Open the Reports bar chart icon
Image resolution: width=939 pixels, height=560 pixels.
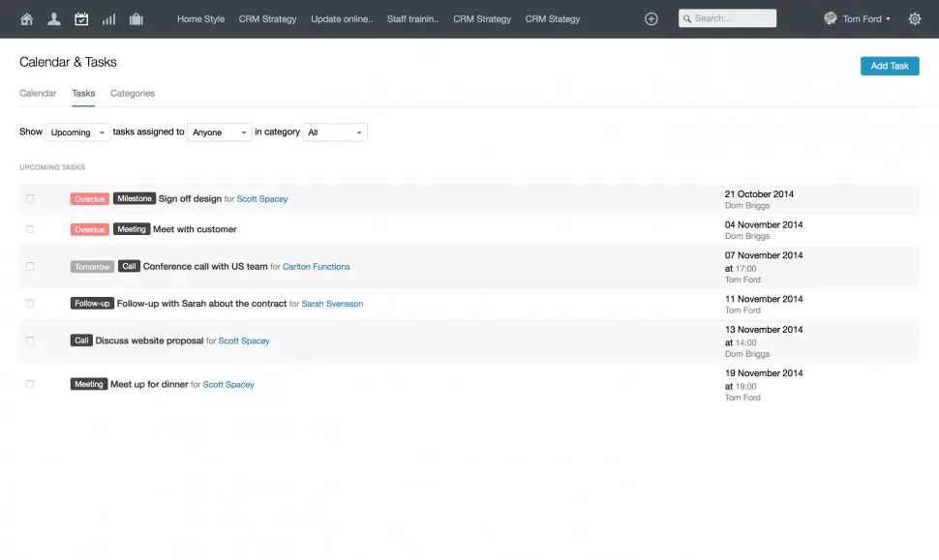(x=108, y=18)
